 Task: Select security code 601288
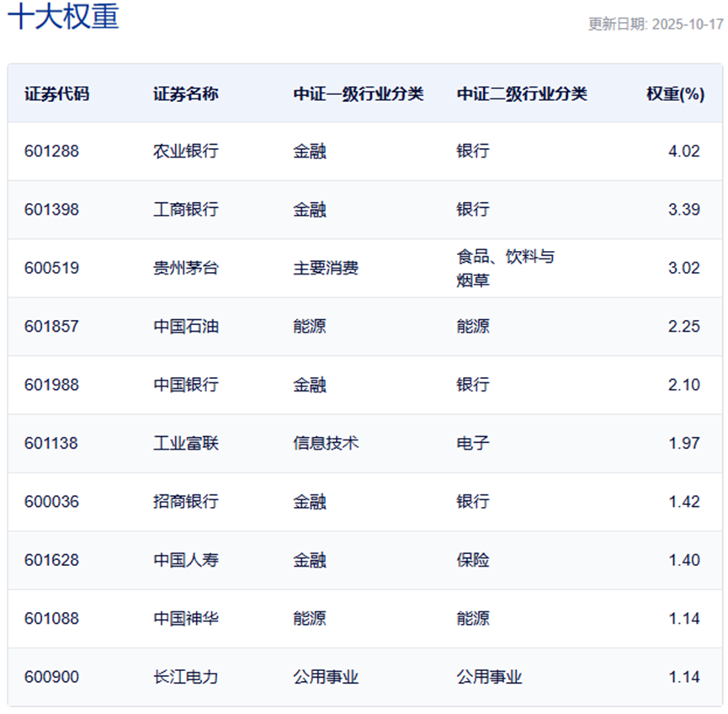click(x=51, y=152)
